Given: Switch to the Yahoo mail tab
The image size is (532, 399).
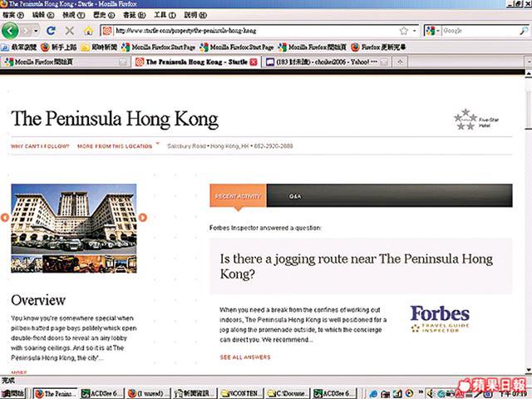Looking at the screenshot, I should tap(327, 62).
